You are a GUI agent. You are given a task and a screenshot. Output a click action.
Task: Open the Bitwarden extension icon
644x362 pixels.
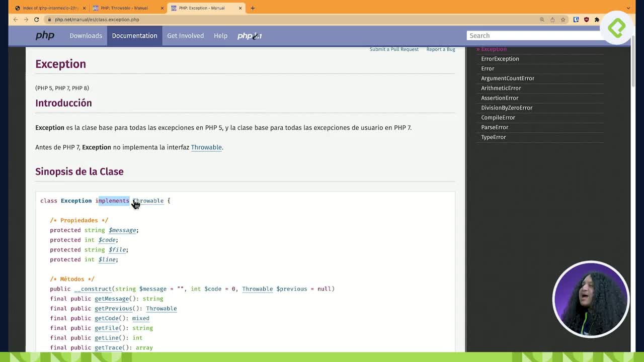[576, 20]
